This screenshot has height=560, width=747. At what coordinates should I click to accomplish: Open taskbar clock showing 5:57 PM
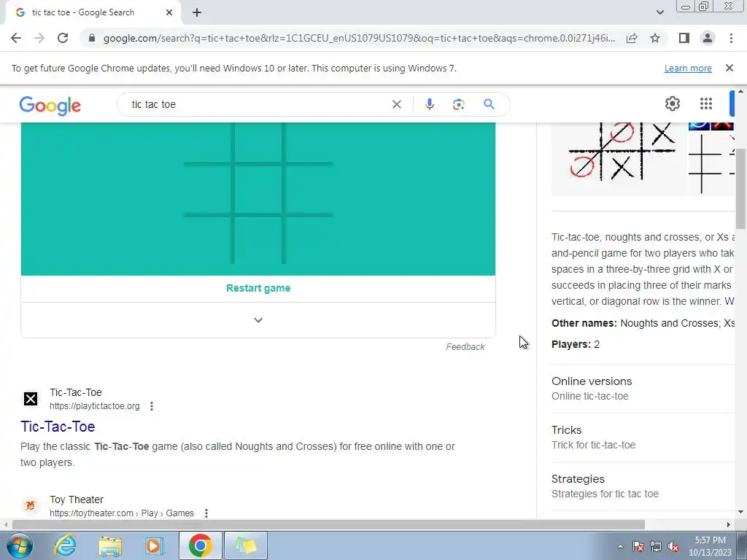710,546
